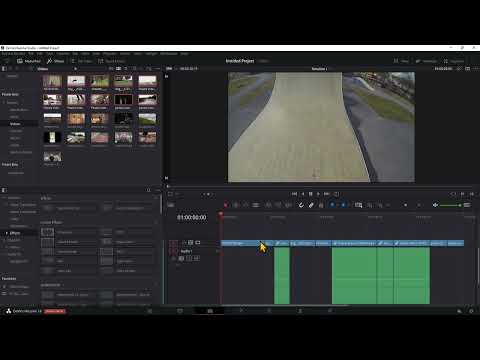This screenshot has height=360, width=480.
Task: Switch to the Media page
Action: pos(150,311)
